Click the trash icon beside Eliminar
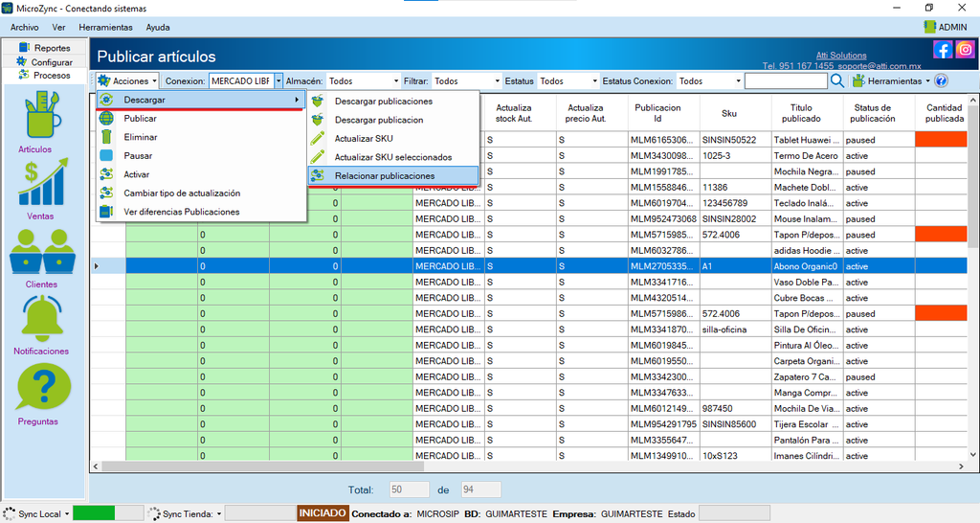 pyautogui.click(x=107, y=137)
